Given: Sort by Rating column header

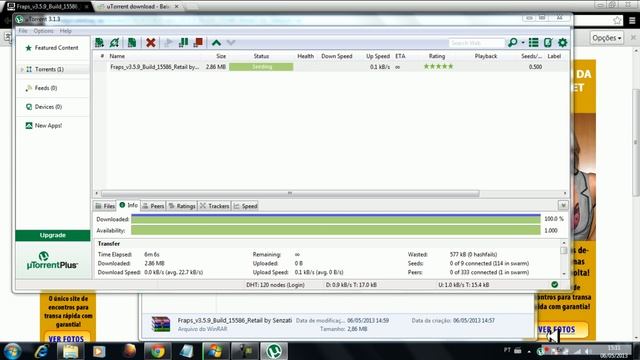Looking at the screenshot, I should coord(437,56).
